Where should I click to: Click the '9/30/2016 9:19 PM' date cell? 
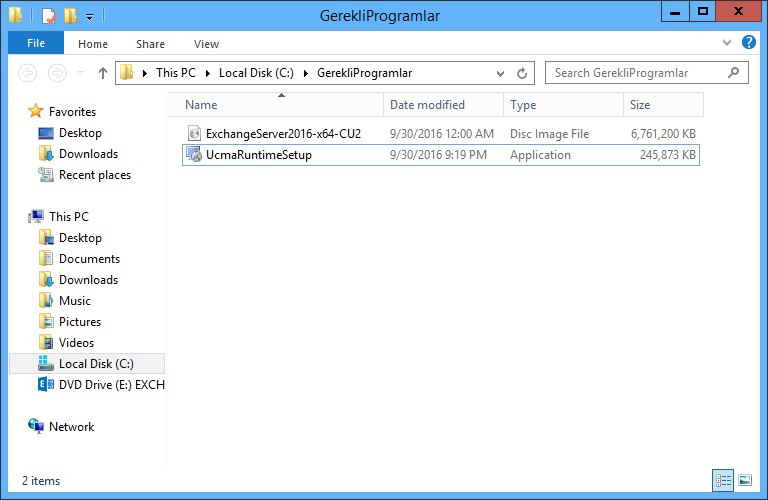438,155
